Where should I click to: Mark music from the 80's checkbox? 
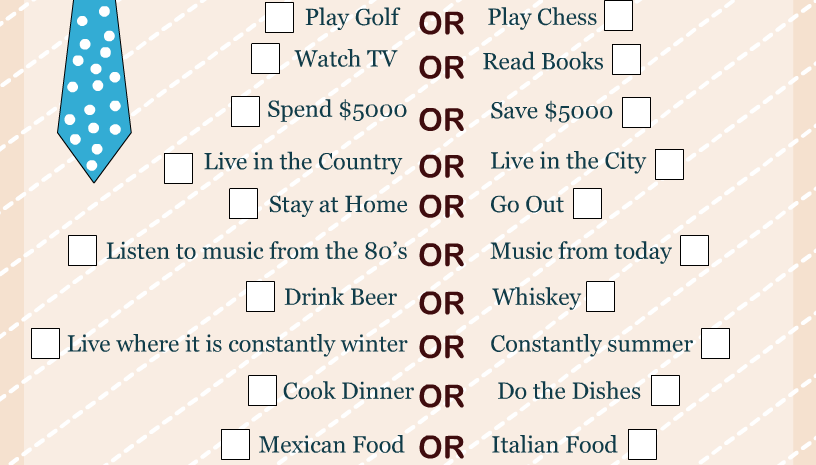[82, 250]
